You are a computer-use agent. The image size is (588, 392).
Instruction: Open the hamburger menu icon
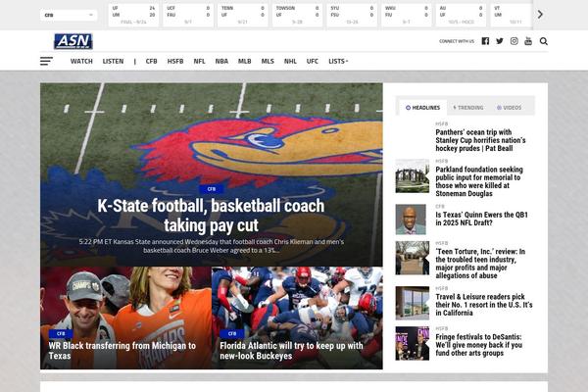(46, 61)
